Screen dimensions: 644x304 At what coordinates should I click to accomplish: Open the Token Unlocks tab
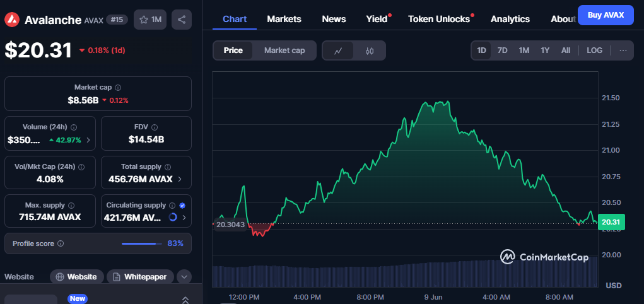tap(438, 20)
